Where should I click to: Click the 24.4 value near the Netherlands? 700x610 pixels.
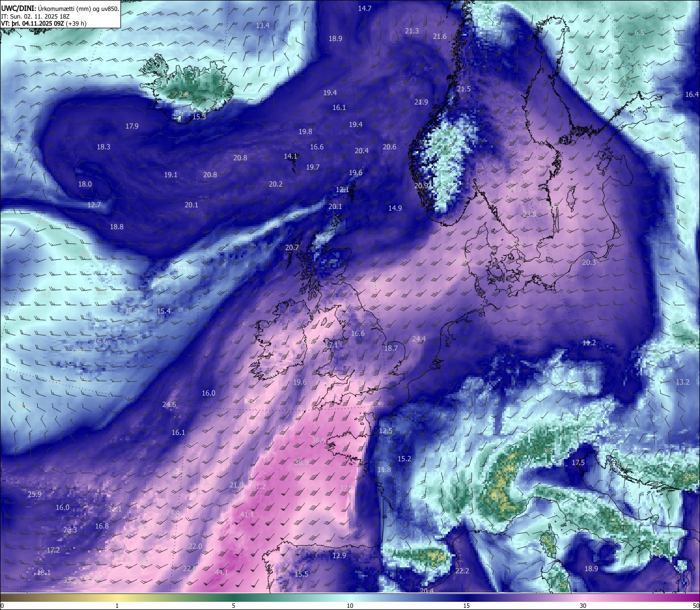coord(419,339)
